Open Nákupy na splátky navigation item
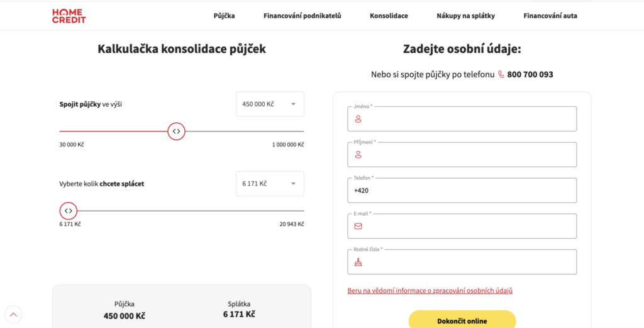 tap(465, 16)
